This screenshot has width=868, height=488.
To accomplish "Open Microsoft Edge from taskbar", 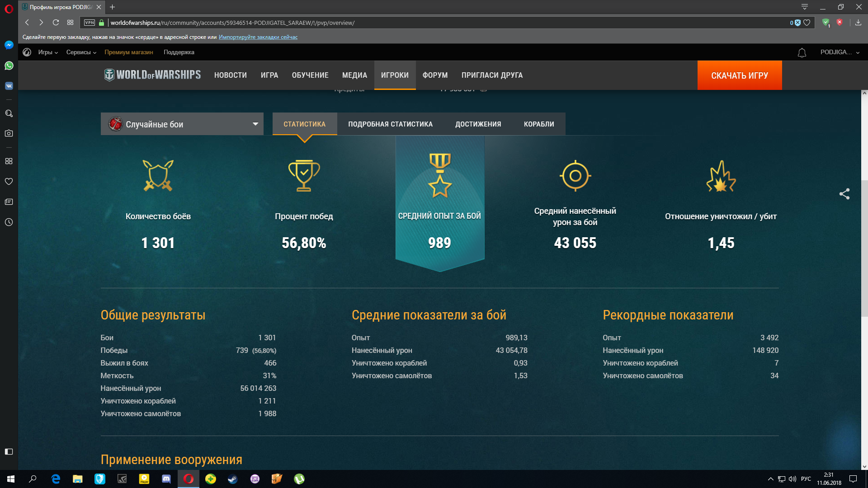I will [x=56, y=479].
